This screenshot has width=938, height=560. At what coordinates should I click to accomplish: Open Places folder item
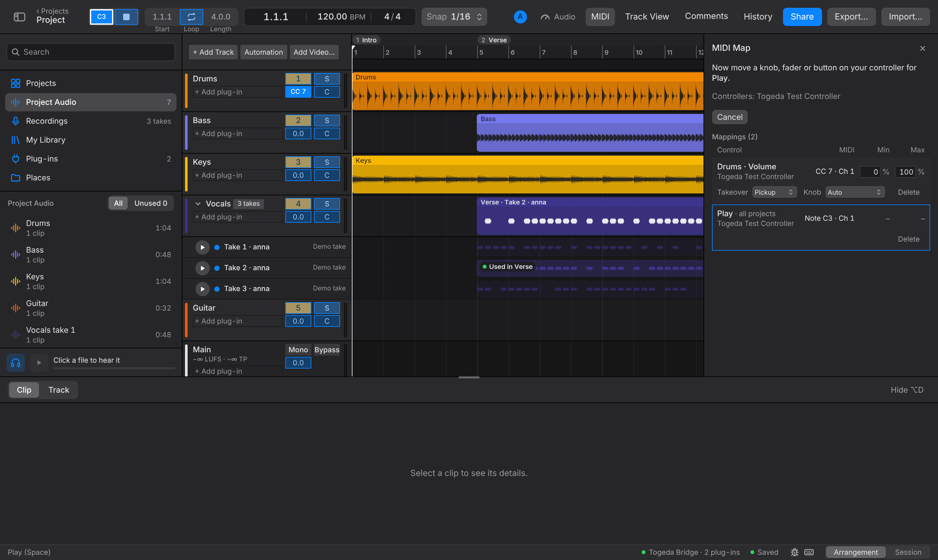[91, 177]
